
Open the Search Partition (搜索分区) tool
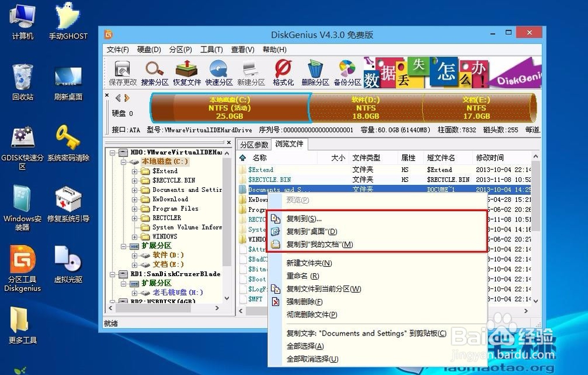[x=155, y=73]
